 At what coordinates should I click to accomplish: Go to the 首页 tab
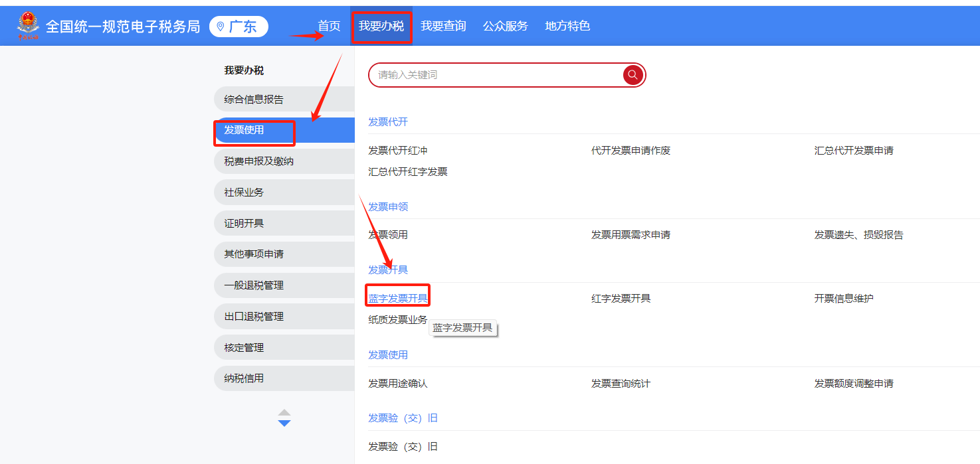point(329,26)
